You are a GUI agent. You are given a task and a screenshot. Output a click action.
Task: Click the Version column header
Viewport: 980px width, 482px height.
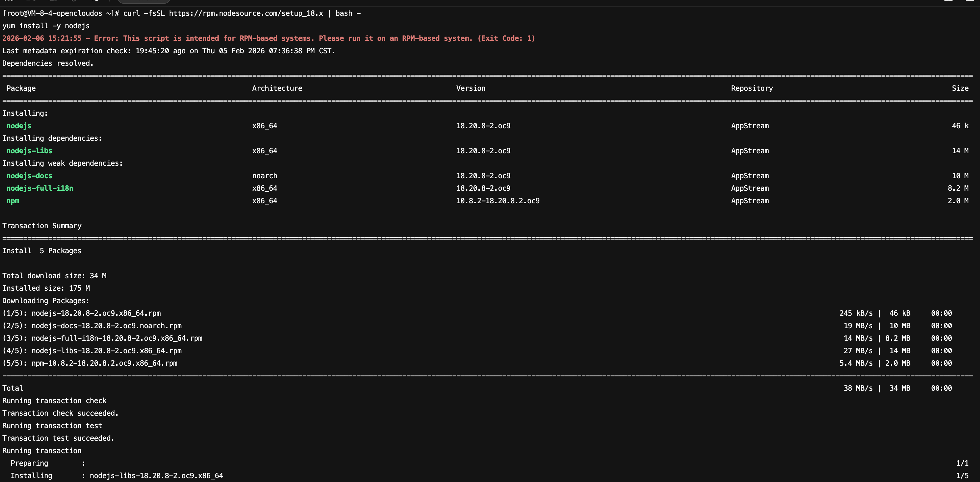pyautogui.click(x=471, y=88)
